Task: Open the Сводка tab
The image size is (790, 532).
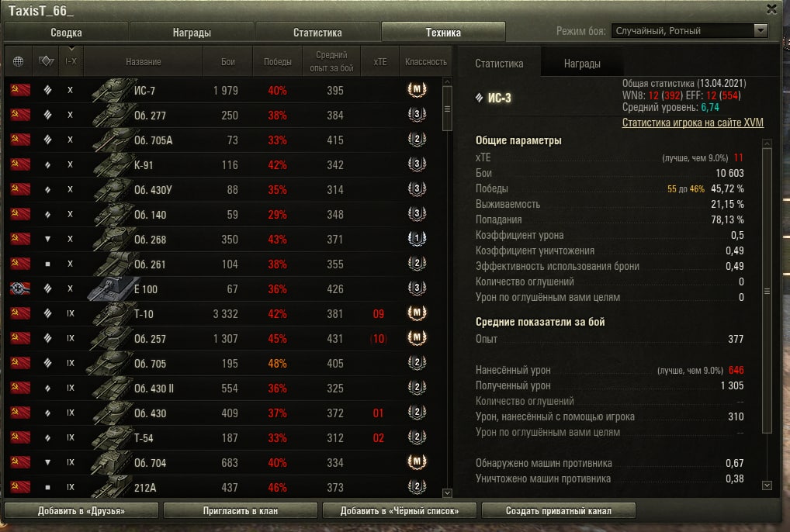Action: [66, 33]
